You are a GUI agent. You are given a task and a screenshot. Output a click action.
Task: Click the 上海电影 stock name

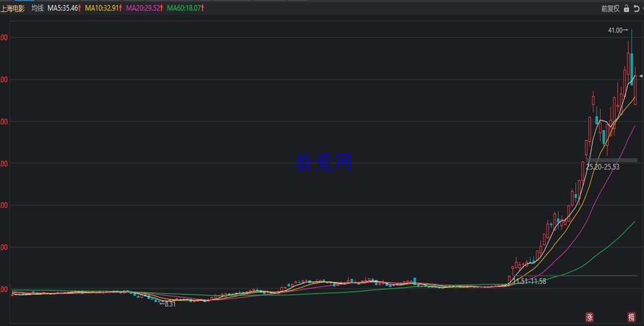[13, 8]
